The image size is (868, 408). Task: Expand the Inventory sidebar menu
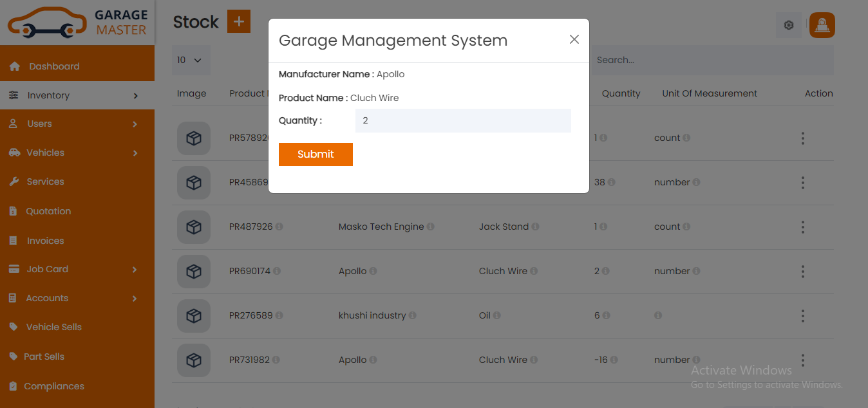pyautogui.click(x=77, y=95)
